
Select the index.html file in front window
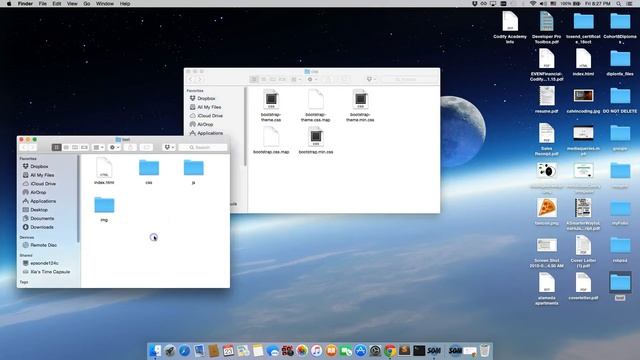point(104,171)
